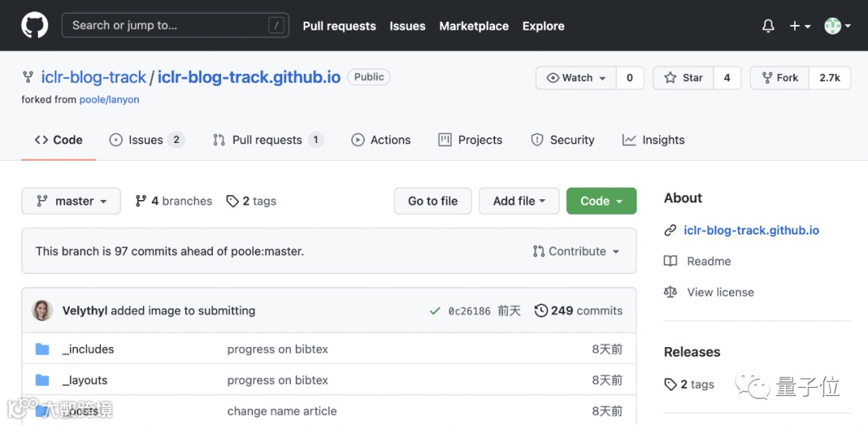
Task: Open iclr-blog-track organization link
Action: pyautogui.click(x=93, y=77)
